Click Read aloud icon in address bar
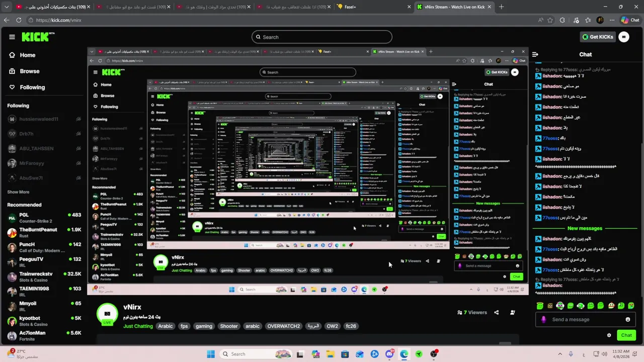 point(541,20)
